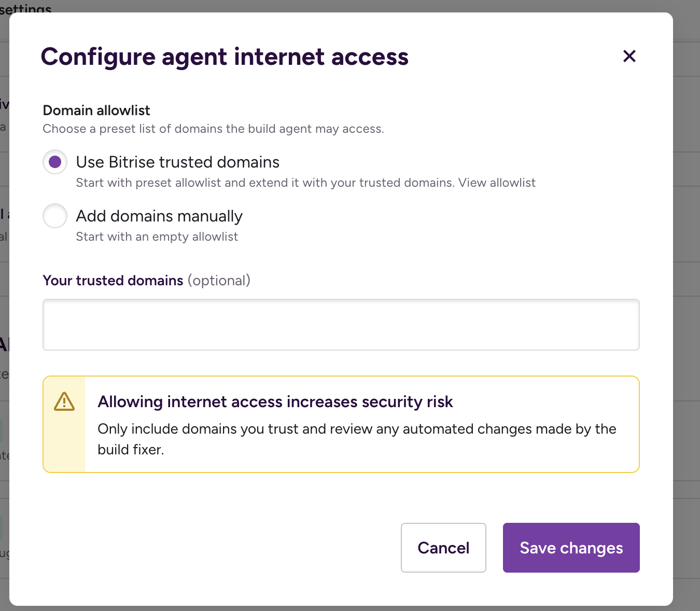Click the warning banner description text
This screenshot has height=611, width=700.
click(x=356, y=439)
